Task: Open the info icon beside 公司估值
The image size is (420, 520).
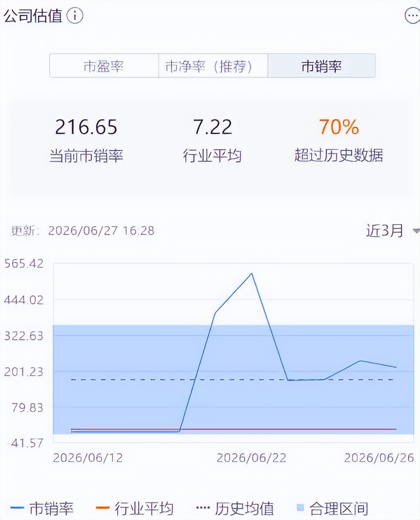Action: [75, 16]
